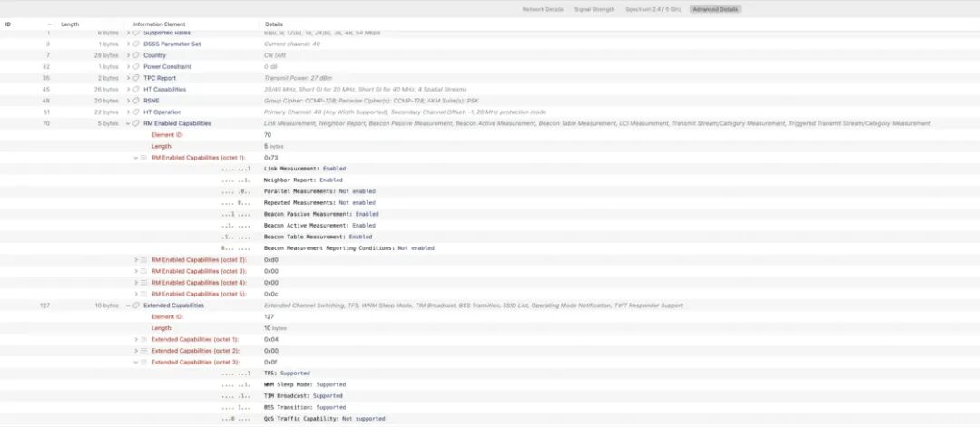The width and height of the screenshot is (980, 427).
Task: Expand the Country element row
Action: pos(128,55)
